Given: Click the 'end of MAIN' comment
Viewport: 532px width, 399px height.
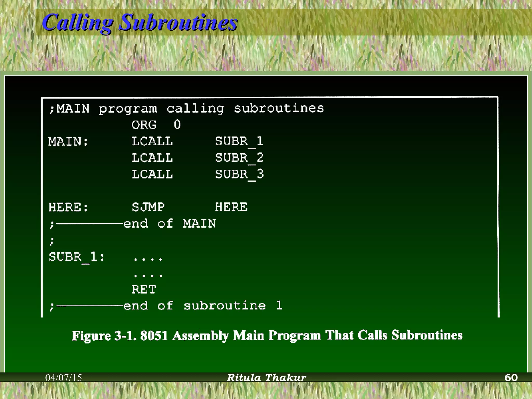Looking at the screenshot, I should tap(169, 224).
